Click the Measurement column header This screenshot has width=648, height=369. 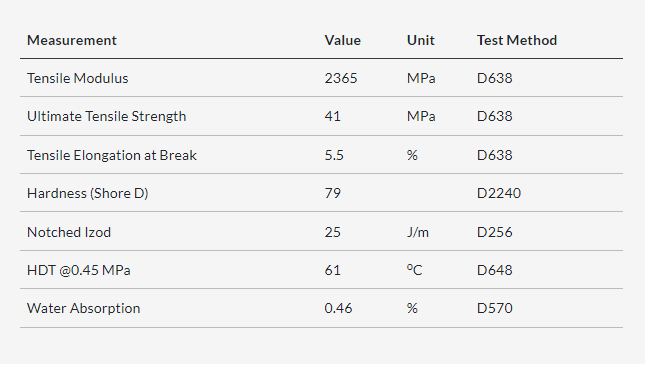pyautogui.click(x=72, y=40)
